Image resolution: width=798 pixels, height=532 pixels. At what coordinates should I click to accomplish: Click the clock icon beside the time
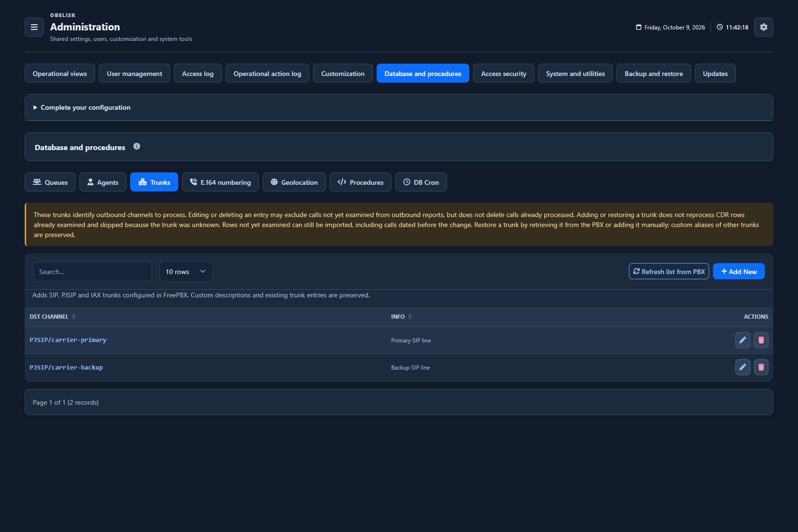(720, 27)
